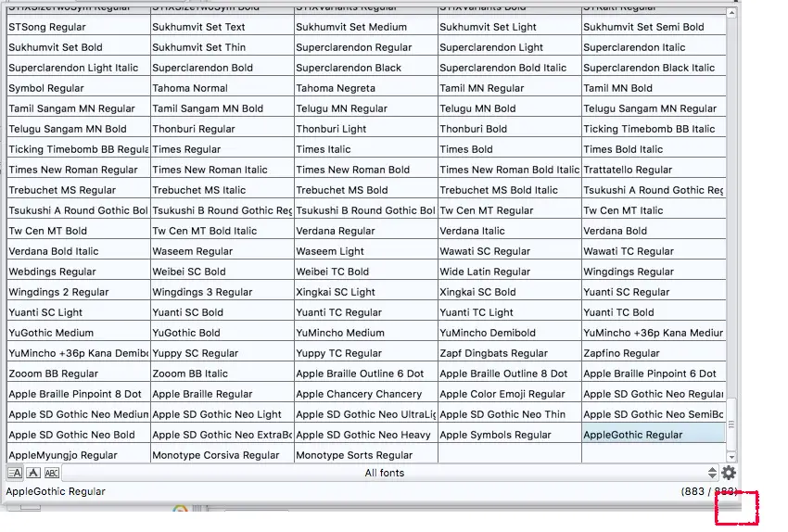Viewport: 788px width, 532px height.
Task: Select Apple SD Gothic Neo Heavy font
Action: tap(366, 435)
